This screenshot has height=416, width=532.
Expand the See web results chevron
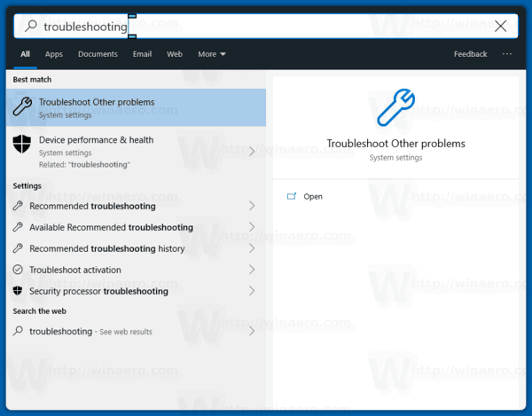click(252, 331)
